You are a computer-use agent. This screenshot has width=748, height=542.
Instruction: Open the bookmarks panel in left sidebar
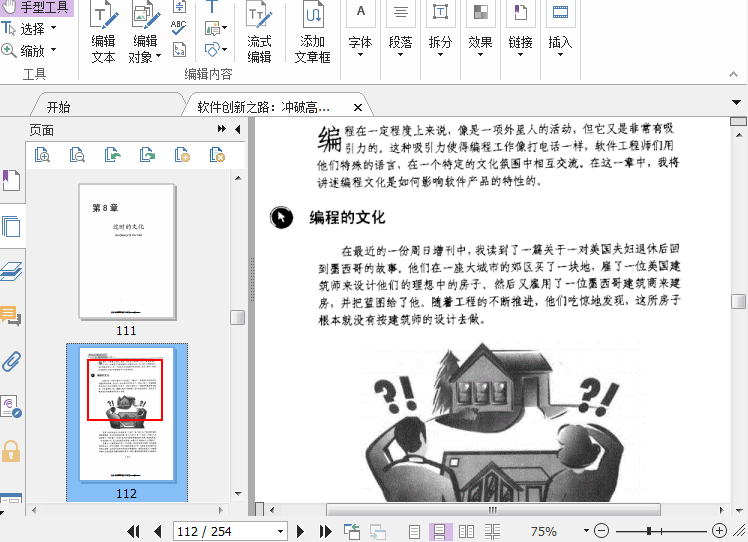click(x=11, y=181)
